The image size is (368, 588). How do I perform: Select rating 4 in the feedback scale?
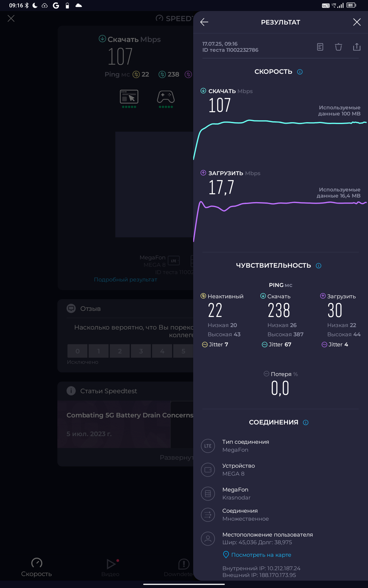tap(162, 351)
